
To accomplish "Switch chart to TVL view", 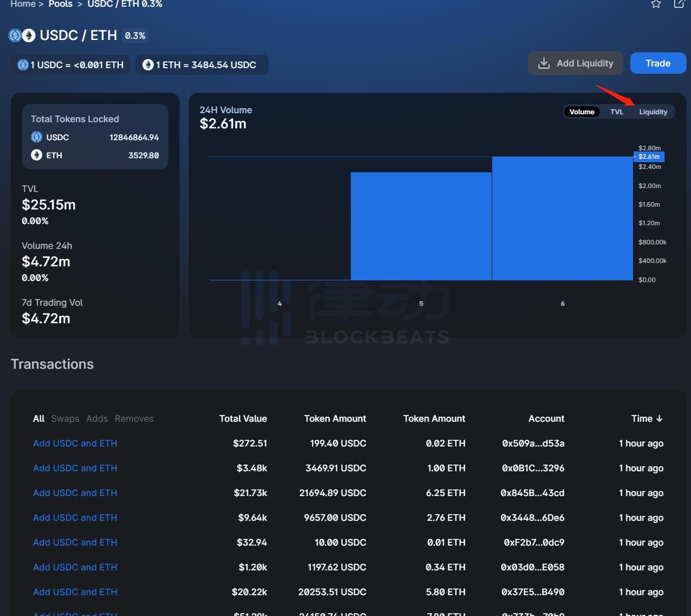I will coord(617,112).
